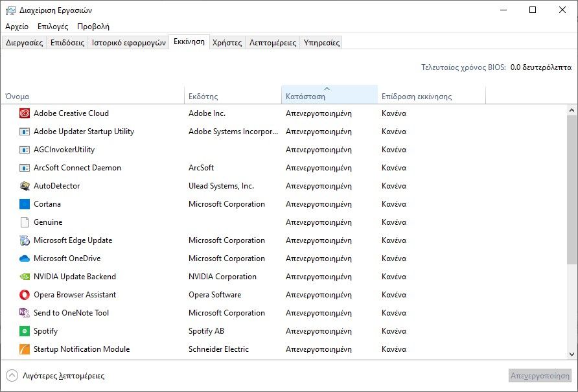Click the Spotify AB publisher cell
The height and width of the screenshot is (392, 578).
206,331
